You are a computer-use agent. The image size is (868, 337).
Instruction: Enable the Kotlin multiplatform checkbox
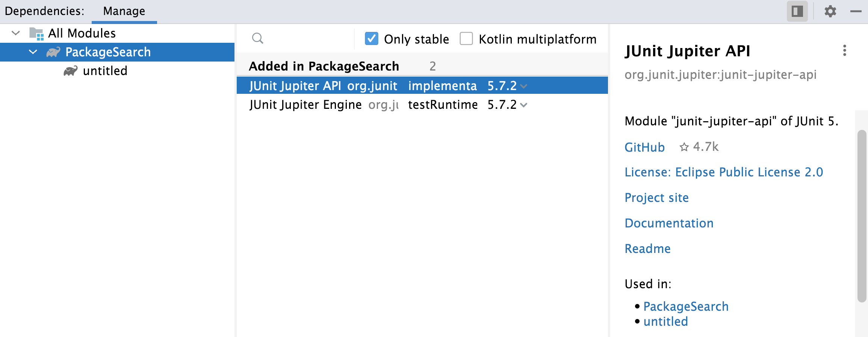[466, 39]
